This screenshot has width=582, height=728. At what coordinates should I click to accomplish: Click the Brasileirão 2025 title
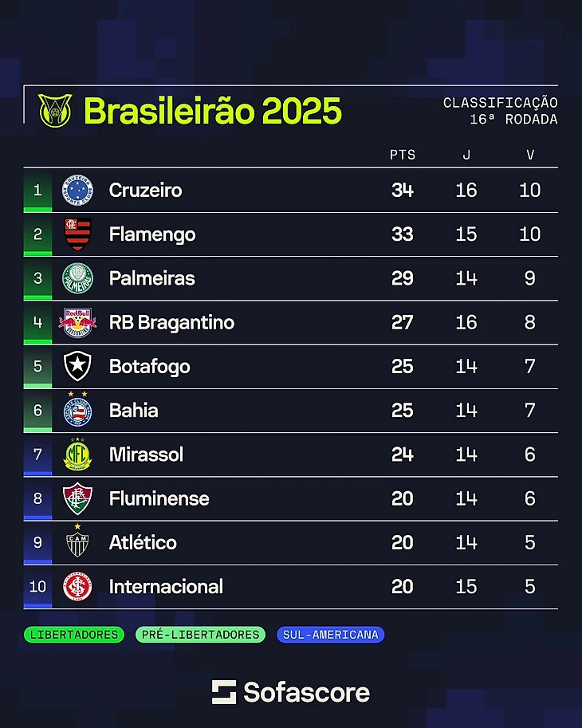(x=212, y=112)
